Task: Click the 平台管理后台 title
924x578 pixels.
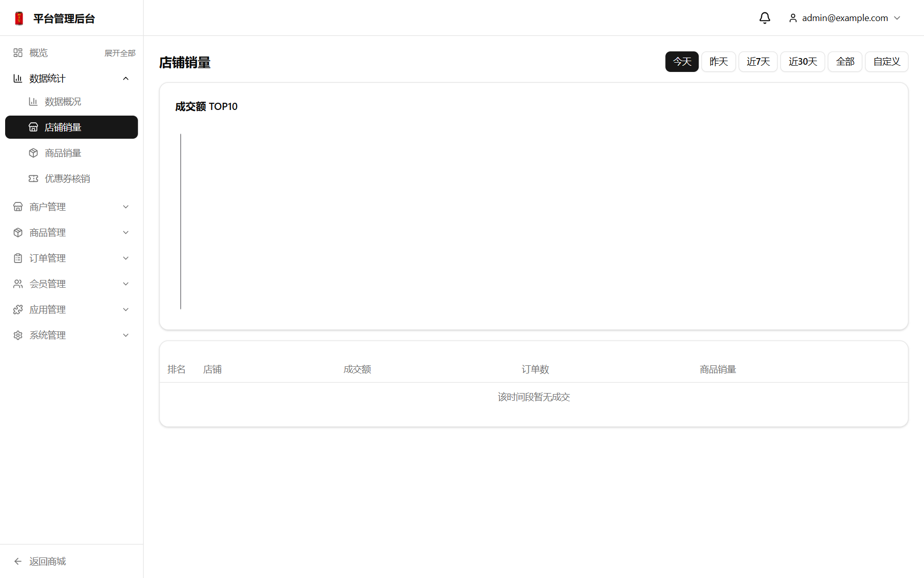Action: 64,18
